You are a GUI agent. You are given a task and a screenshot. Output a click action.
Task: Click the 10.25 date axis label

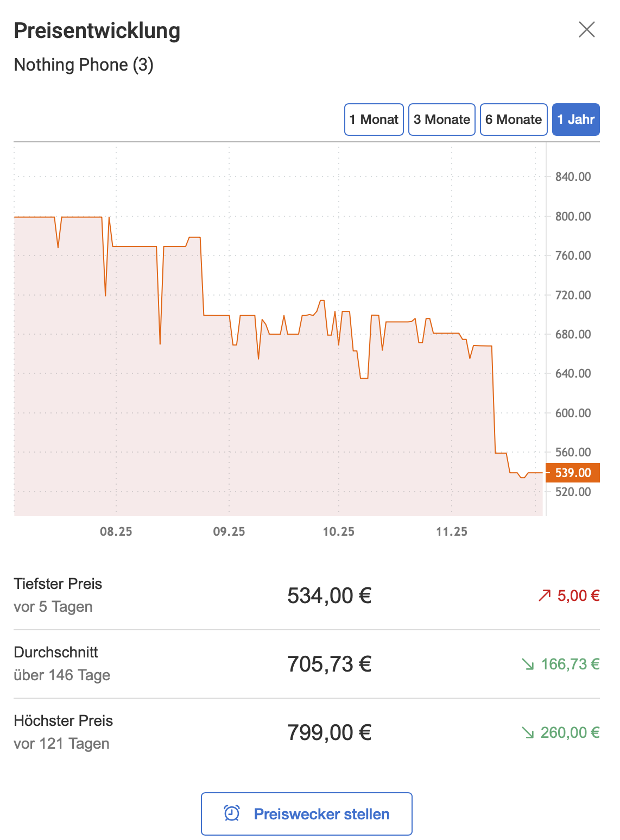point(339,532)
